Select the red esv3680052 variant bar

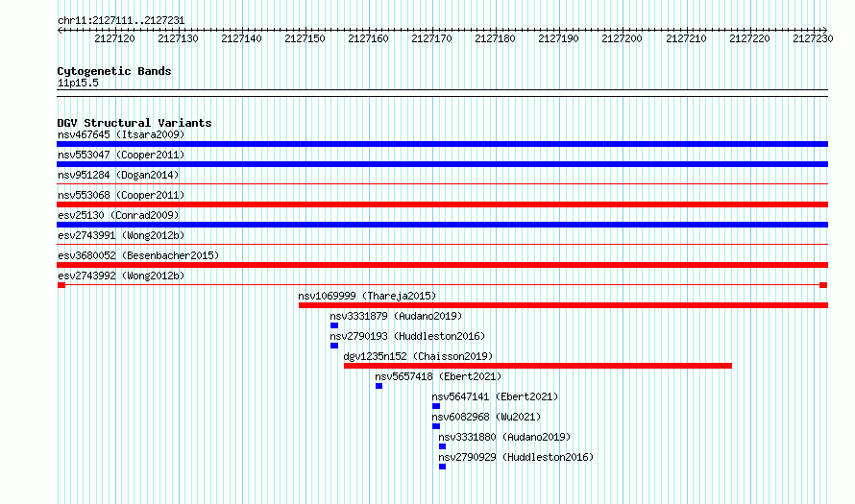[442, 265]
